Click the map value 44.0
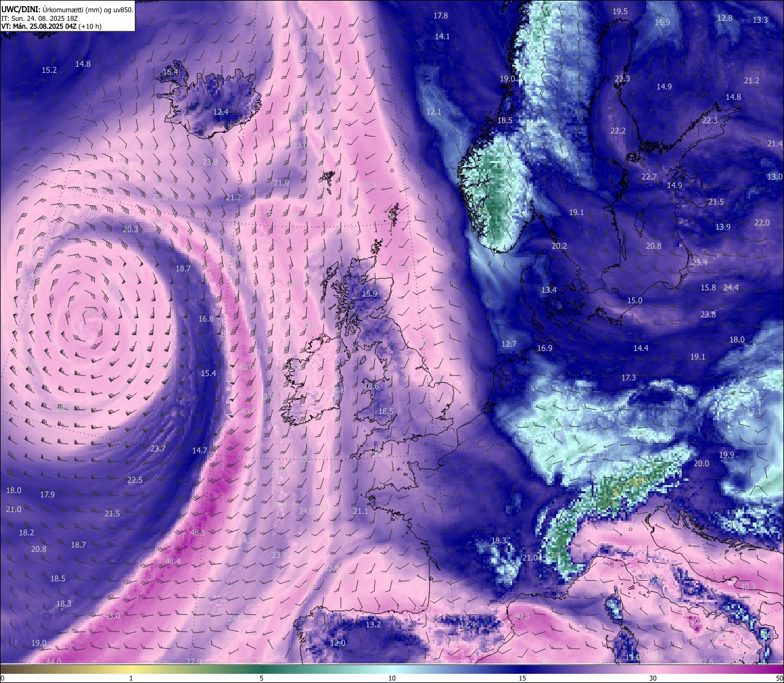 53,662
